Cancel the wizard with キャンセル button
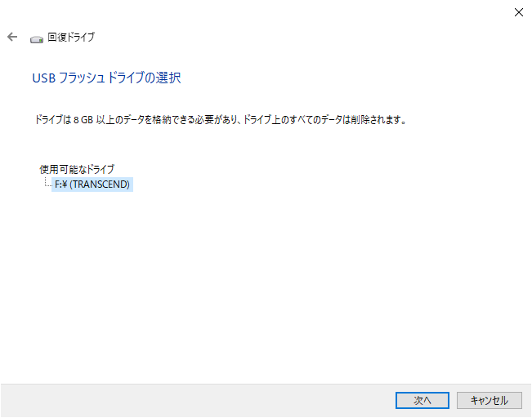Screen dimensions: 532x418 point(489,400)
